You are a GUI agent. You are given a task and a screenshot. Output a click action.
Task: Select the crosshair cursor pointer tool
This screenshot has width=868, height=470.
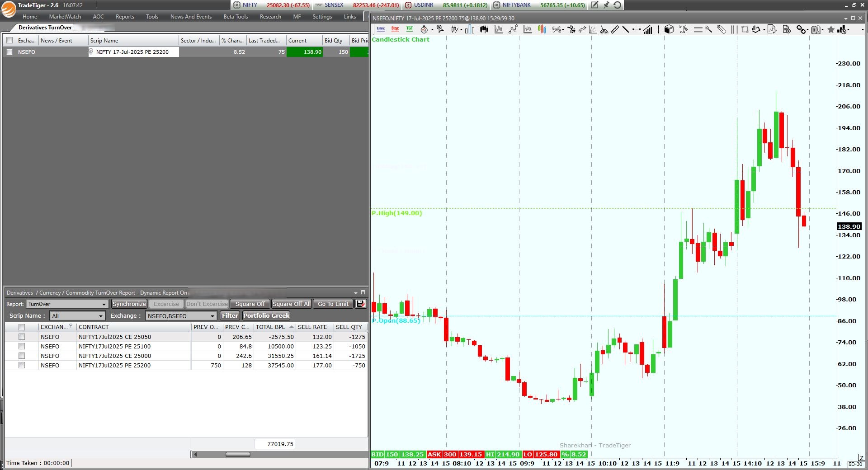click(x=440, y=29)
